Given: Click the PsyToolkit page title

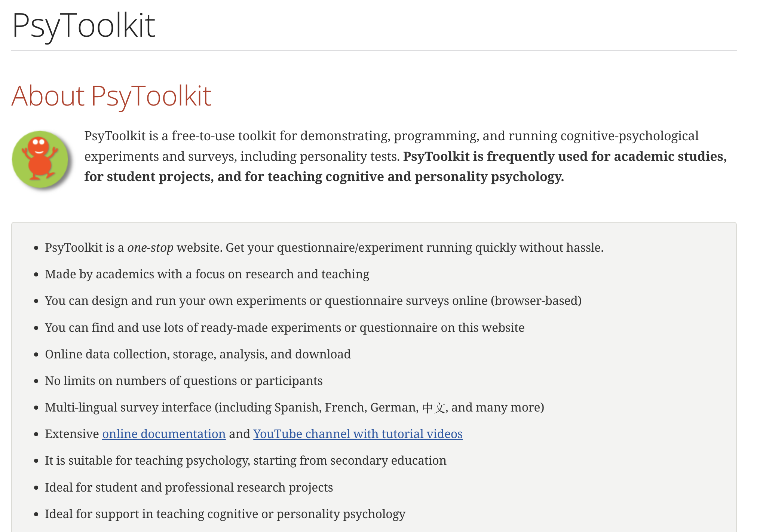Looking at the screenshot, I should point(84,25).
